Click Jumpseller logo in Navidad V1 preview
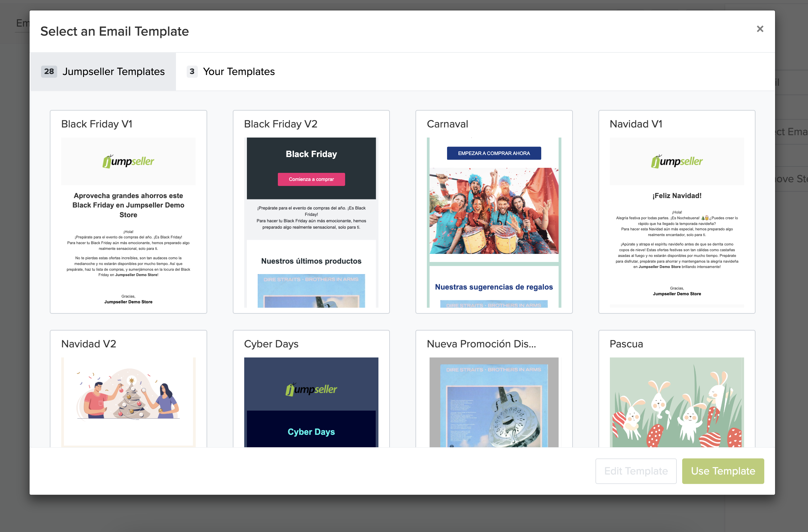 pos(676,161)
